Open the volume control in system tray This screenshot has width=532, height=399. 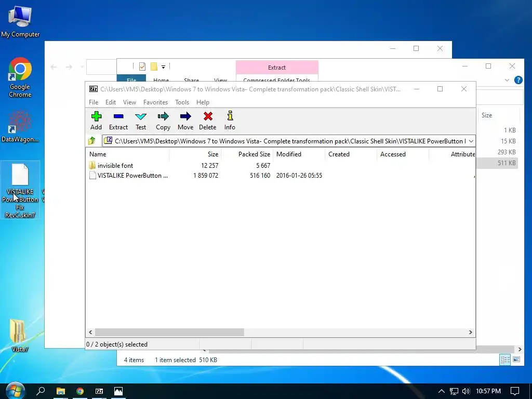[x=466, y=391]
